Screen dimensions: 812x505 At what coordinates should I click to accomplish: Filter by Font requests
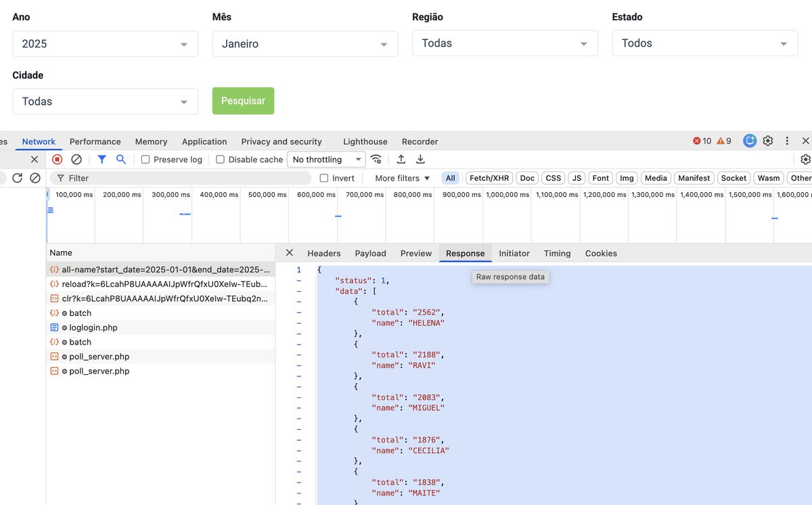pyautogui.click(x=601, y=178)
